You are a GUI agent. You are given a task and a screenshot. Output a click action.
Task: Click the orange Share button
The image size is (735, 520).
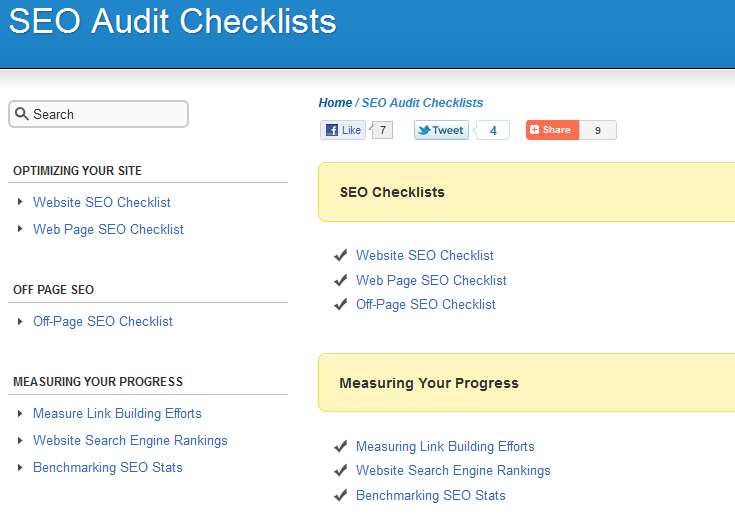pos(552,130)
